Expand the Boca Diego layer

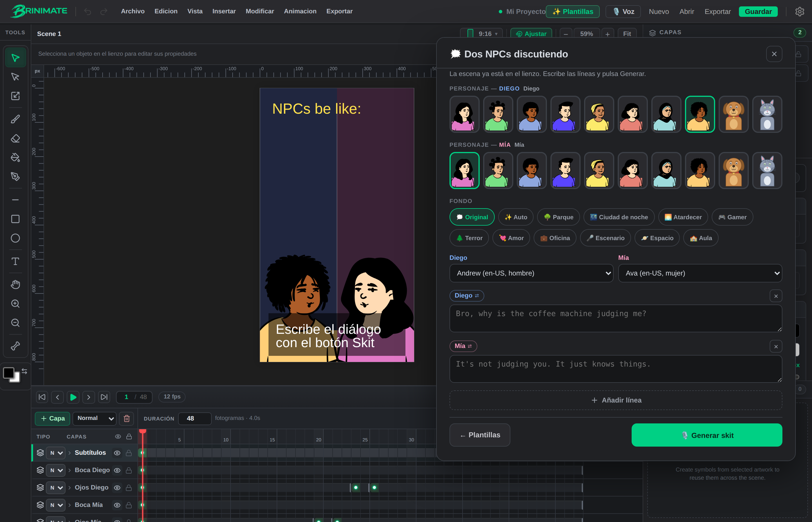click(70, 470)
